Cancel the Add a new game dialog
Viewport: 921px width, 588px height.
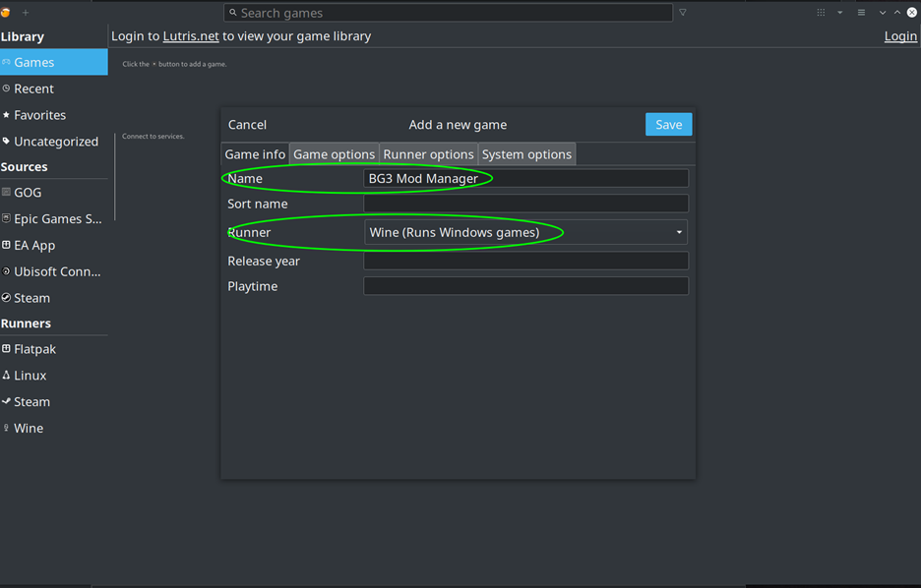[x=247, y=125]
